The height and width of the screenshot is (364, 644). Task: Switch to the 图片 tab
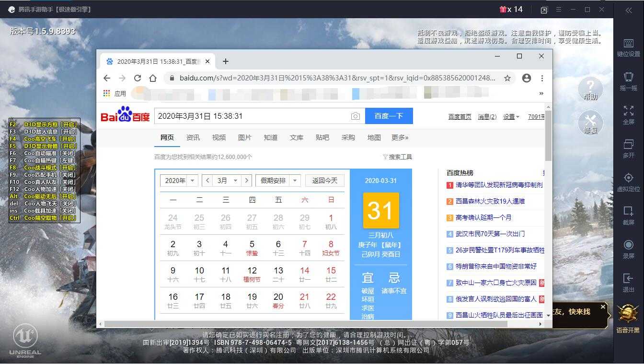[245, 137]
